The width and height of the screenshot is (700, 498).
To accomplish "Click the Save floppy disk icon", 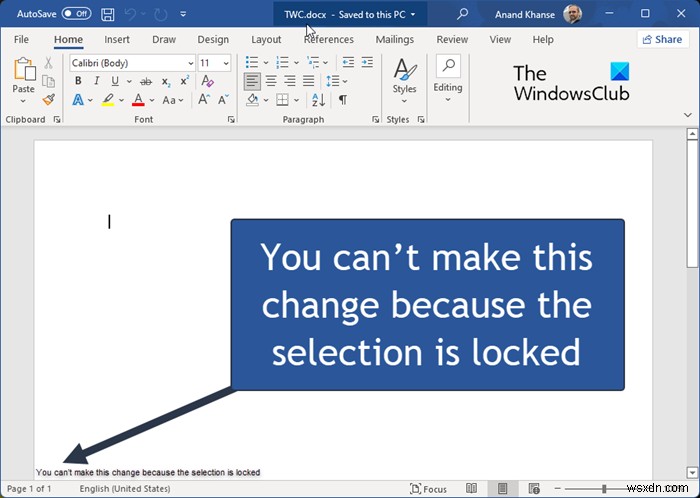I will coord(108,14).
